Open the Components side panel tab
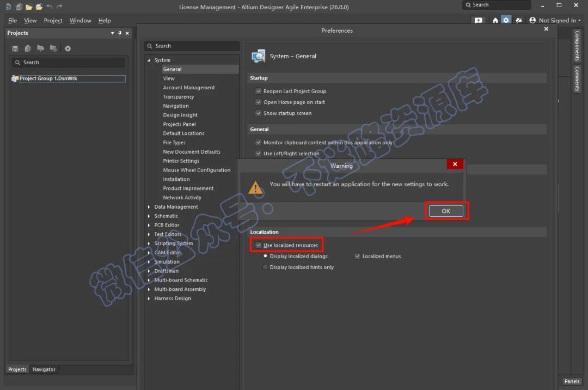This screenshot has width=588, height=390. 577,46
